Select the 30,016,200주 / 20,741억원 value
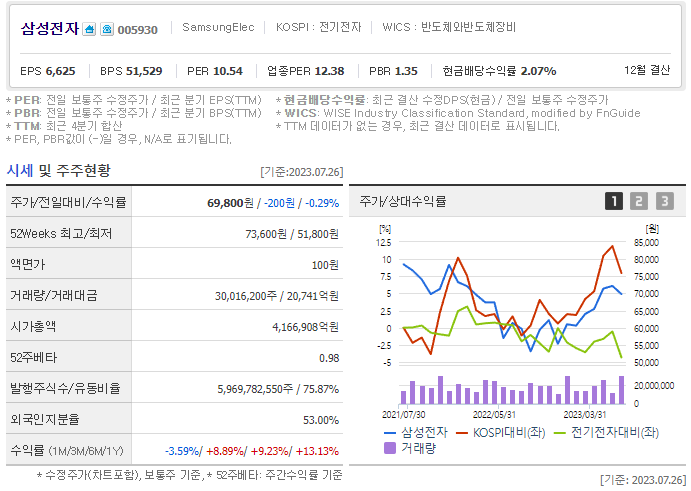691x491 pixels. tap(277, 296)
